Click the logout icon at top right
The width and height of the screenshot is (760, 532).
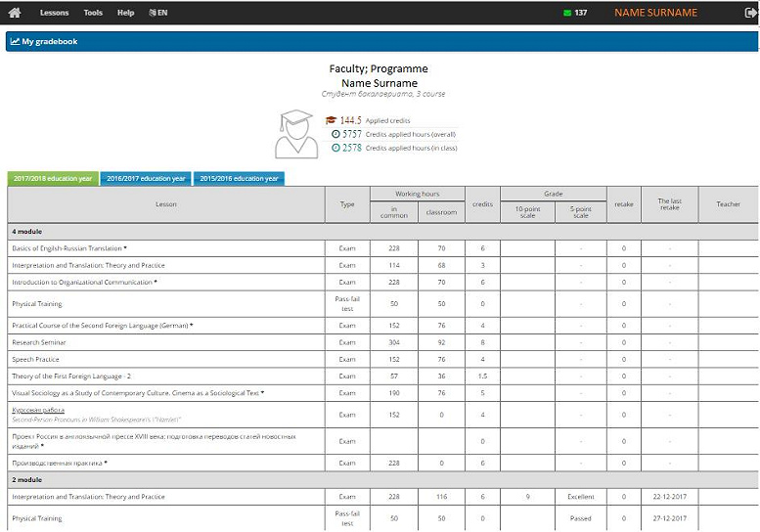coord(750,13)
